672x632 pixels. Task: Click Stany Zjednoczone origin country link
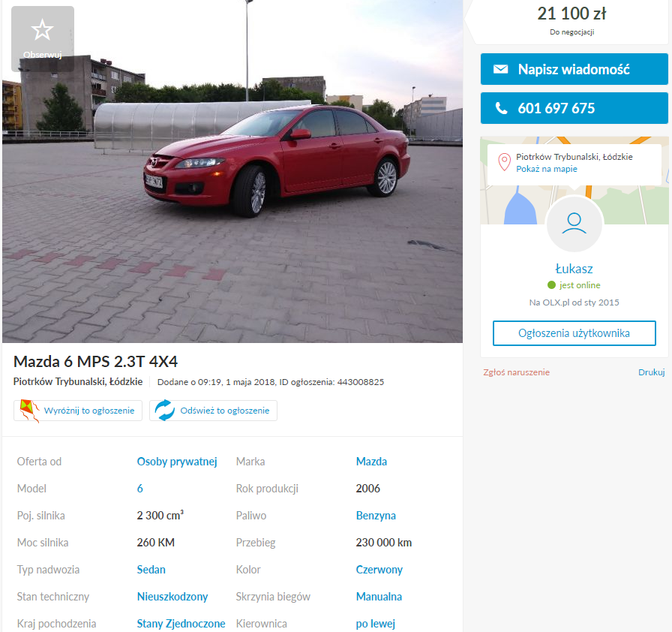pyautogui.click(x=181, y=624)
